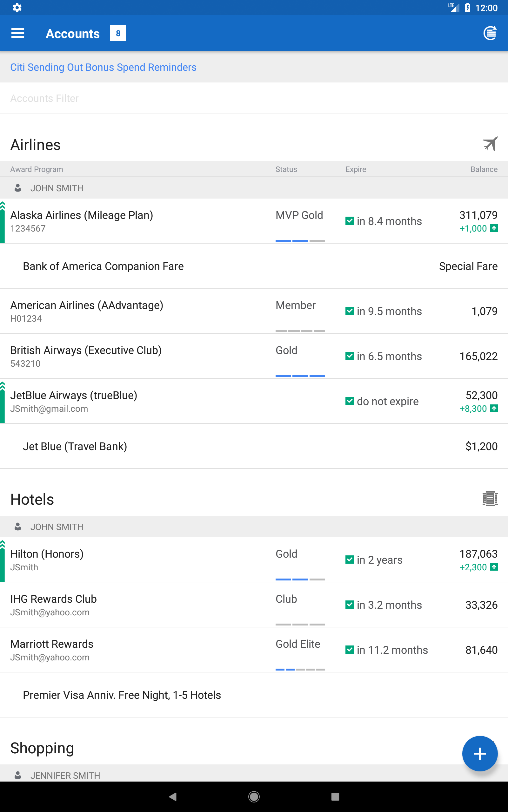Viewport: 508px width, 812px height.
Task: Toggle British Airways expiry checkbox
Action: [x=350, y=356]
